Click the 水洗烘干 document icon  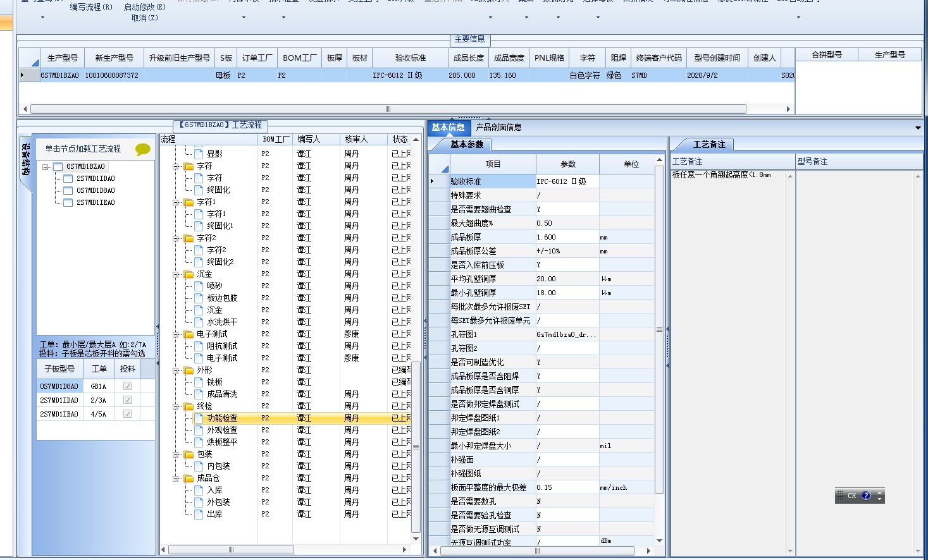click(199, 322)
